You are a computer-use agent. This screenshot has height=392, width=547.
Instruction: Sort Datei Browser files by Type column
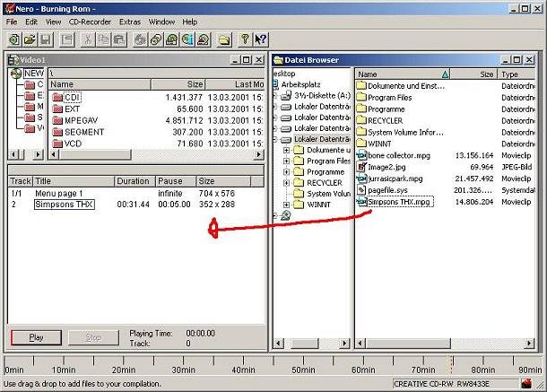pos(517,74)
